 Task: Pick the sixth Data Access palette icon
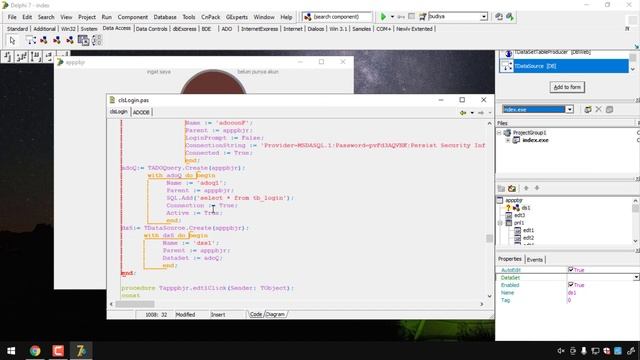[97, 40]
